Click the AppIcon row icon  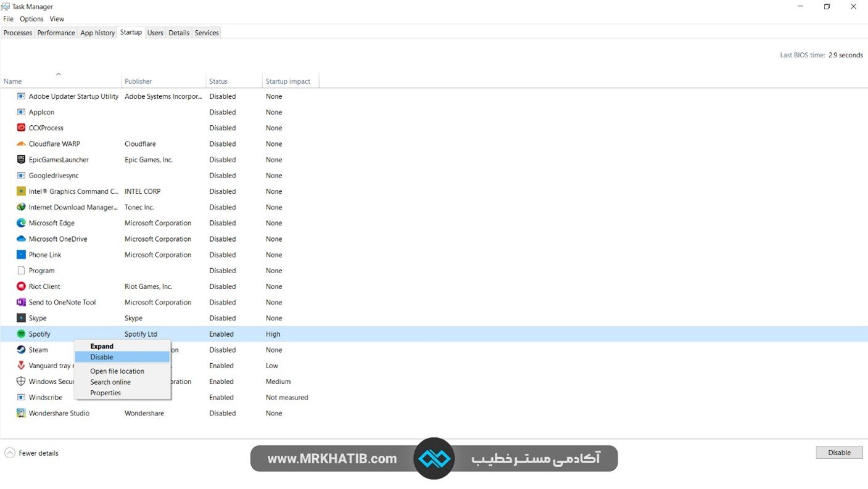(x=21, y=112)
